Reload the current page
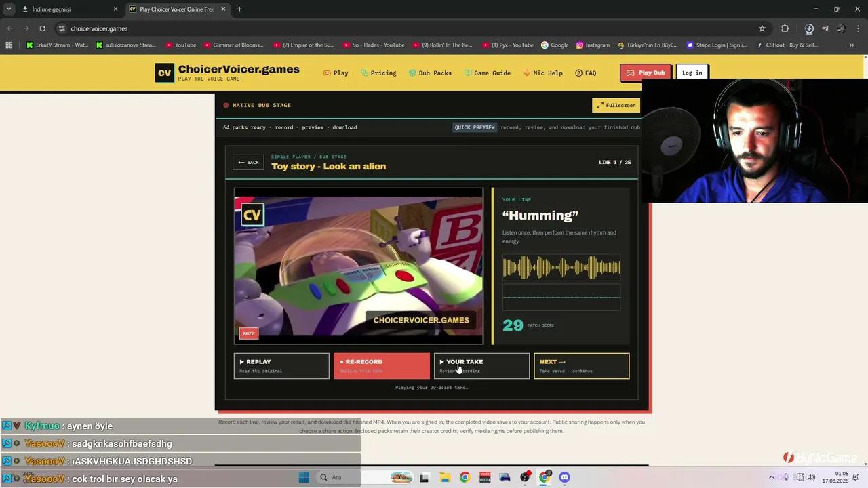This screenshot has height=488, width=868. 42,28
